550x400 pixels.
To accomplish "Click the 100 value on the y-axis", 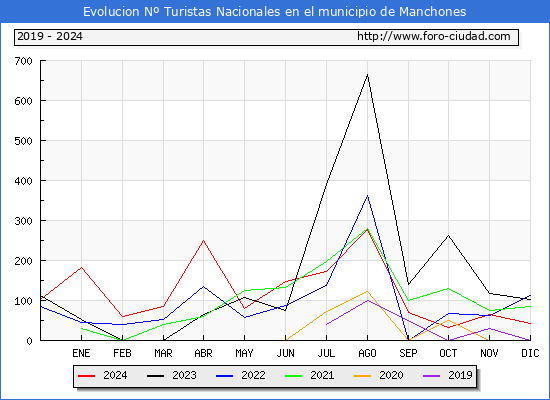I will (x=24, y=301).
